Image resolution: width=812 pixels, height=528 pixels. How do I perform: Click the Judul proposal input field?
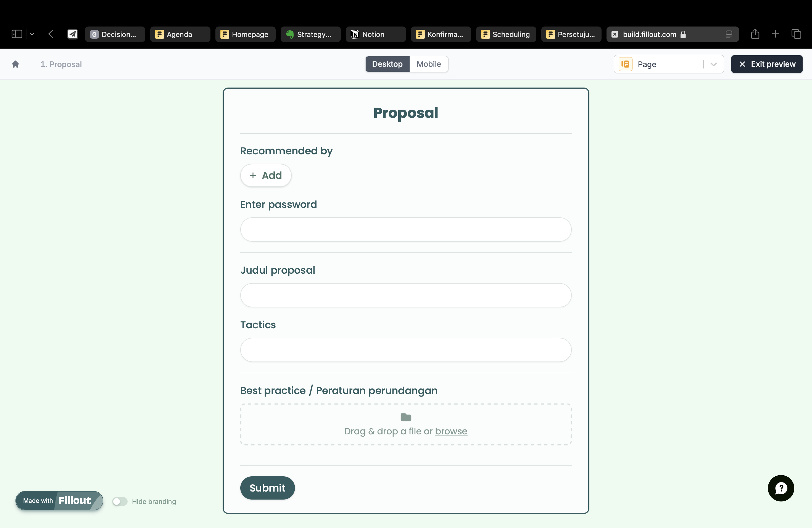(x=405, y=295)
